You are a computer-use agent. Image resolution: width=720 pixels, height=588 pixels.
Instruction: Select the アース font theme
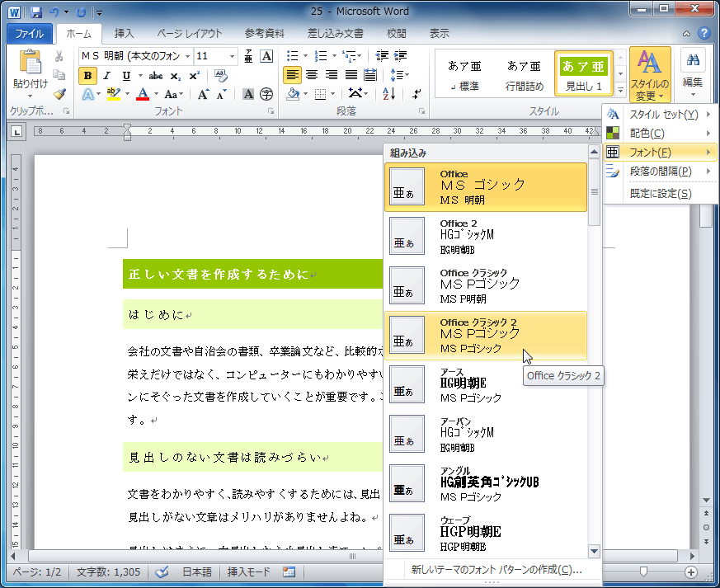tap(486, 385)
